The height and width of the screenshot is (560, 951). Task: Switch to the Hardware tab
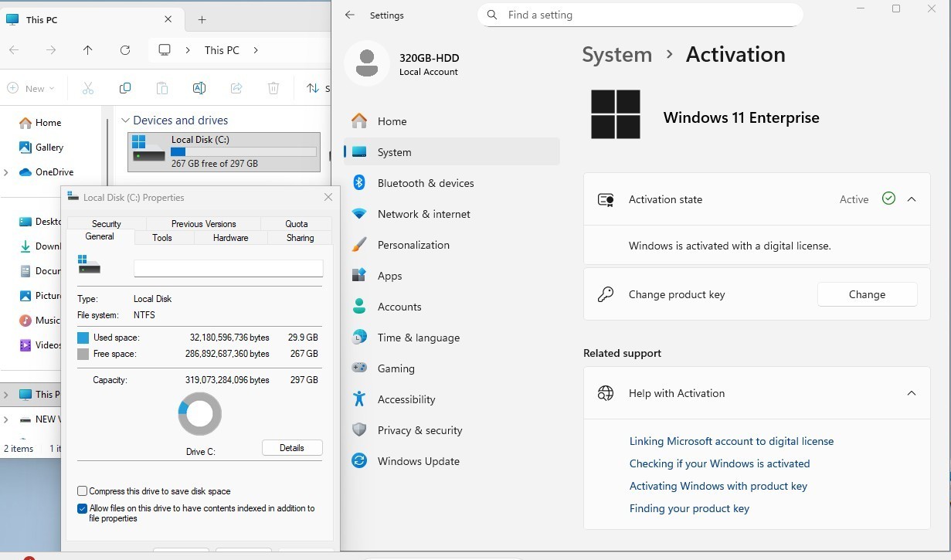(x=230, y=238)
